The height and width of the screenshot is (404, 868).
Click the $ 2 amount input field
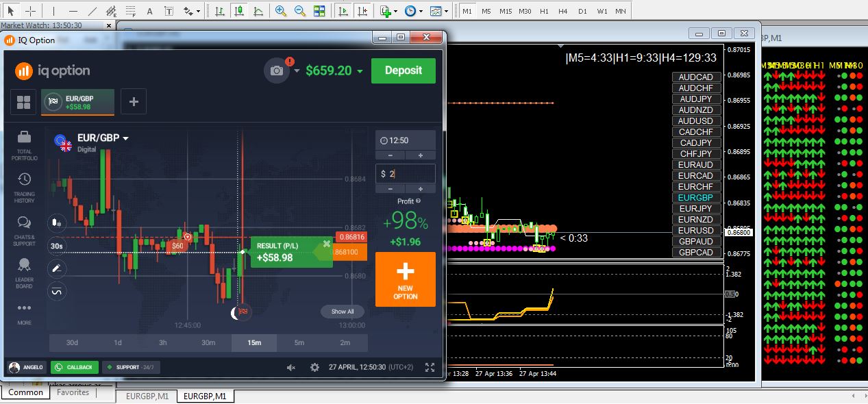tap(406, 174)
